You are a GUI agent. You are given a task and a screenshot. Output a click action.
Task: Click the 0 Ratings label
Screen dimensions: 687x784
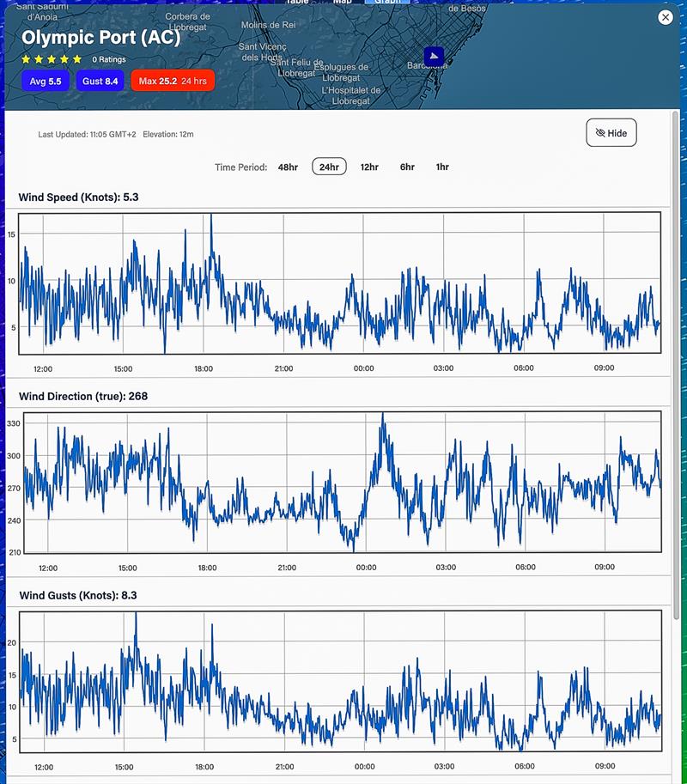[x=109, y=59]
